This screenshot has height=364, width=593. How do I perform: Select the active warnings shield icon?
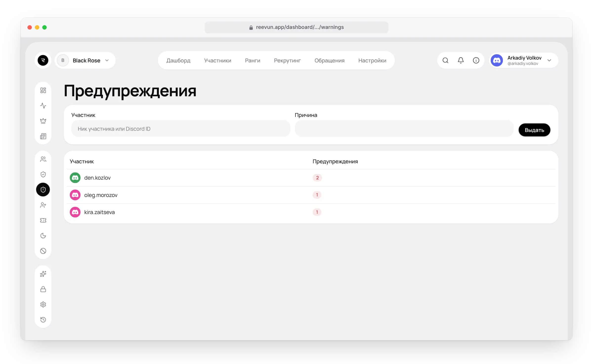tap(43, 190)
